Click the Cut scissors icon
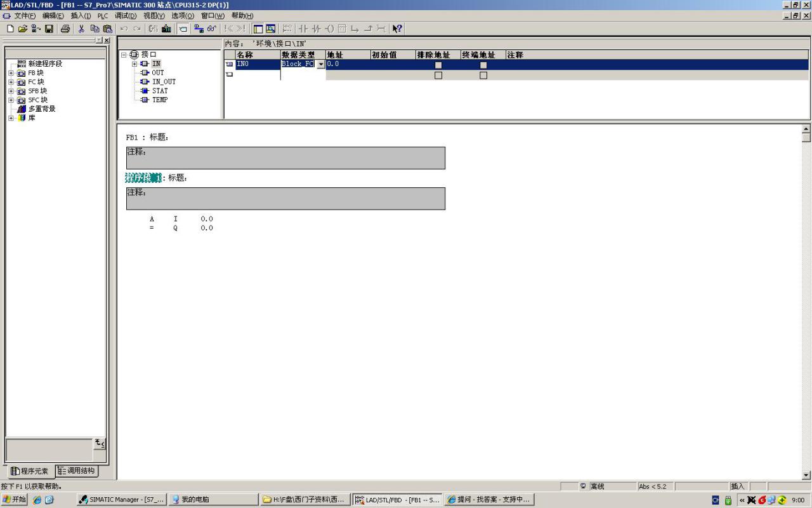812x508 pixels. point(81,29)
